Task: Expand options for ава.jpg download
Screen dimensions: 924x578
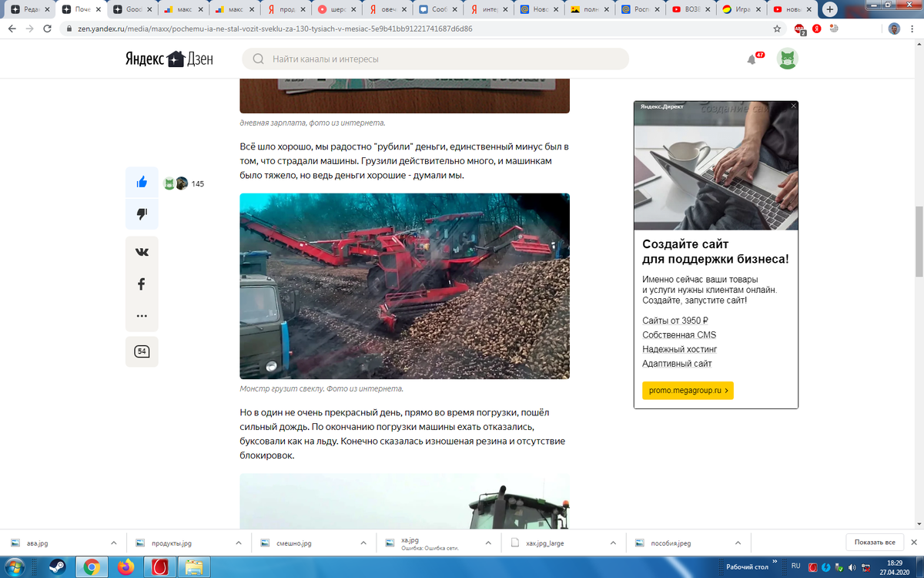Action: (x=114, y=543)
